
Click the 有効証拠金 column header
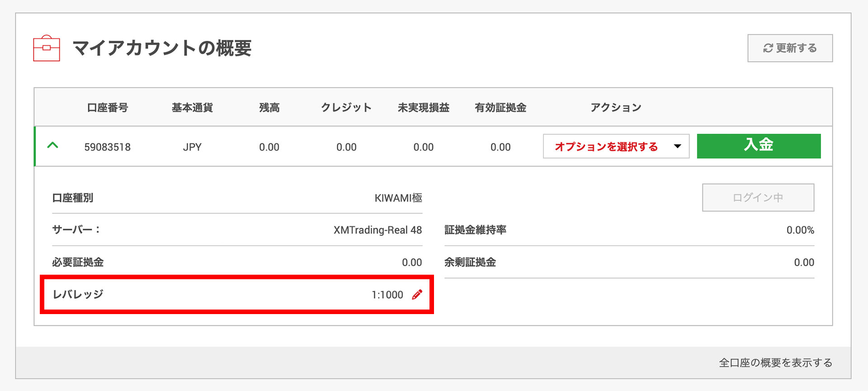pyautogui.click(x=500, y=108)
